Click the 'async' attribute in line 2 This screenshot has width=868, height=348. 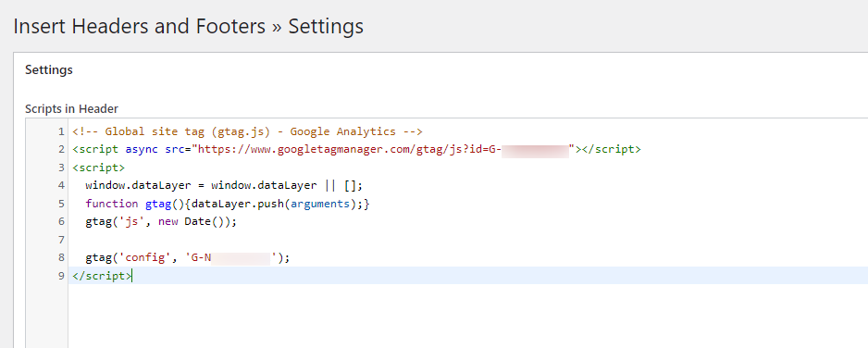[142, 149]
